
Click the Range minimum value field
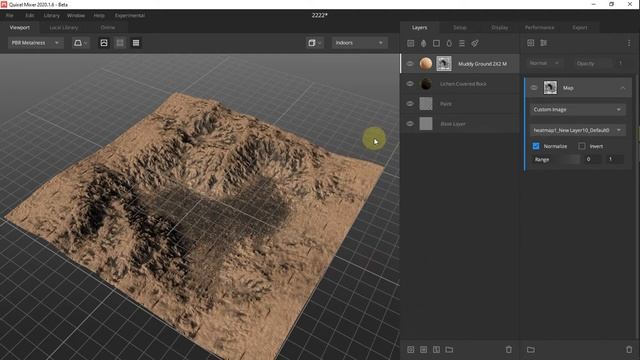point(592,160)
